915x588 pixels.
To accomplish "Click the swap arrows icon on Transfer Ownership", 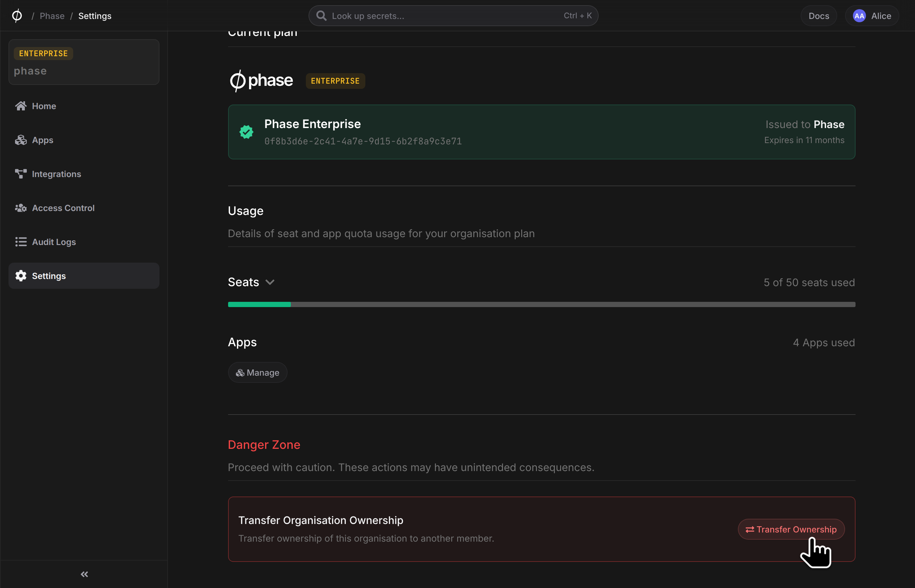I will (750, 529).
